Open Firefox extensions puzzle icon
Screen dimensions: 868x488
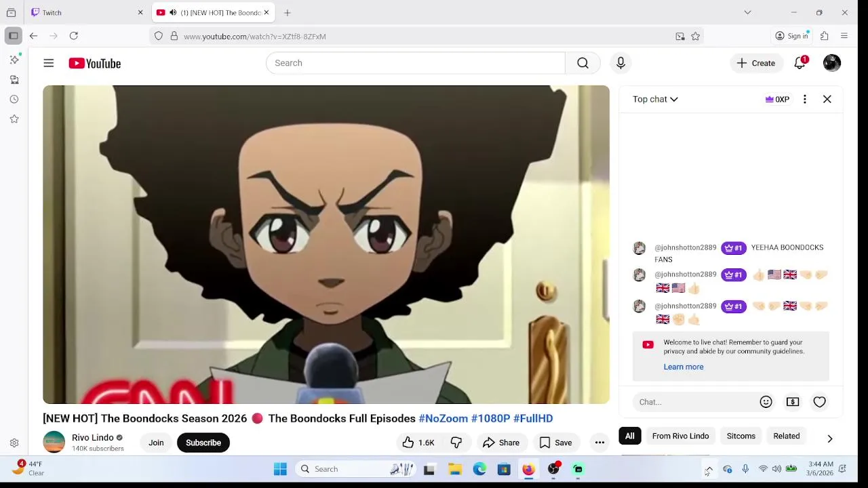tap(825, 36)
